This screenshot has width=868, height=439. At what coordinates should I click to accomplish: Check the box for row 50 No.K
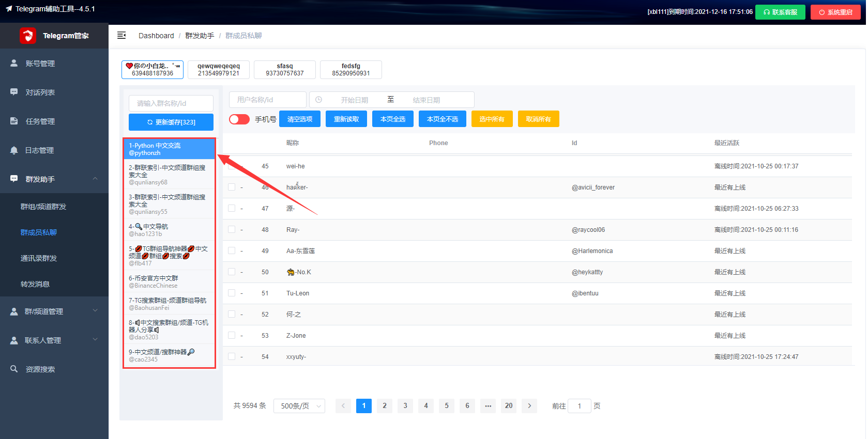click(232, 272)
